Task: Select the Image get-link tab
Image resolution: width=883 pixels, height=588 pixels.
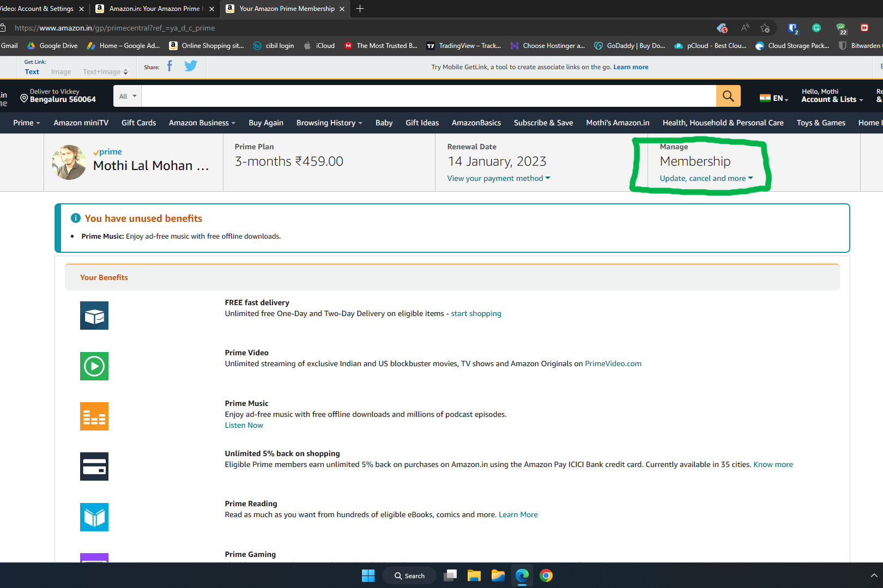Action: pyautogui.click(x=61, y=71)
